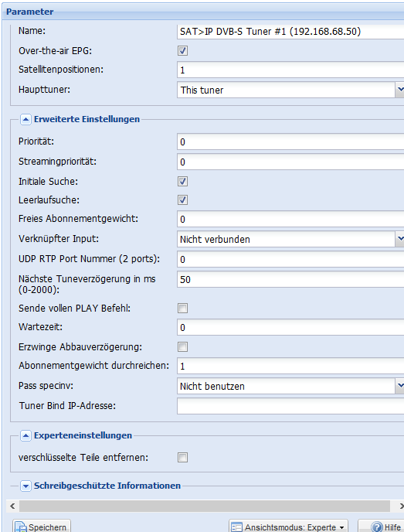The width and height of the screenshot is (404, 532).
Task: Click the horizontal scrollbar left arrow
Action: click(x=12, y=506)
